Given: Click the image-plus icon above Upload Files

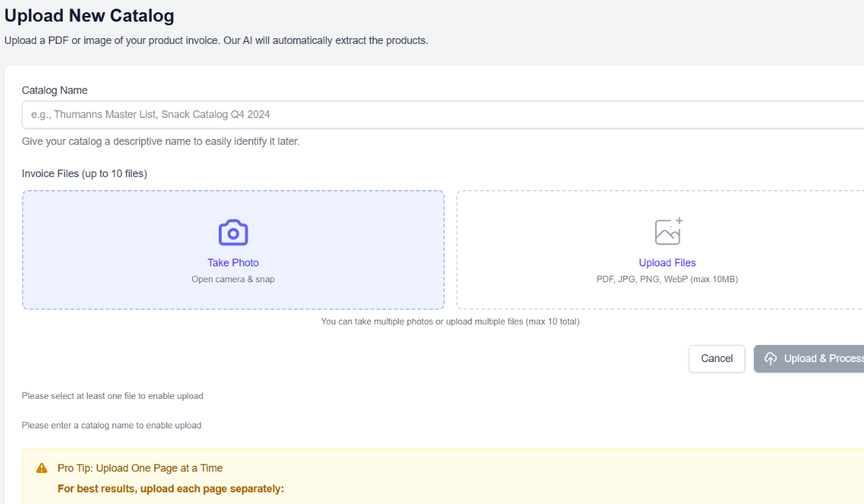Looking at the screenshot, I should 667,232.
